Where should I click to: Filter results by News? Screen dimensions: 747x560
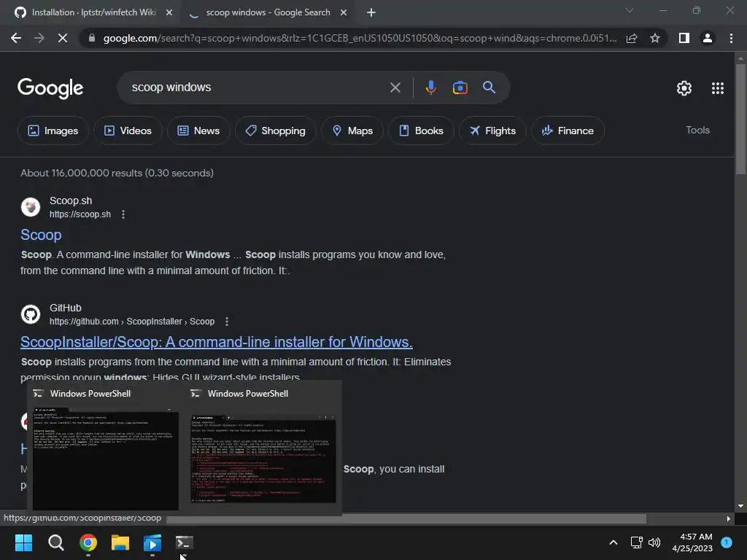coord(198,131)
